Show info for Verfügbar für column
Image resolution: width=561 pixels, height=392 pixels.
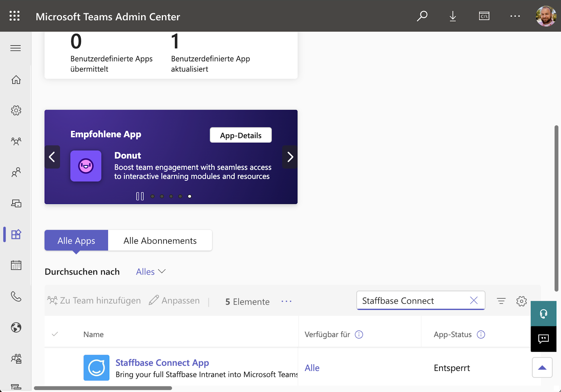coord(359,334)
